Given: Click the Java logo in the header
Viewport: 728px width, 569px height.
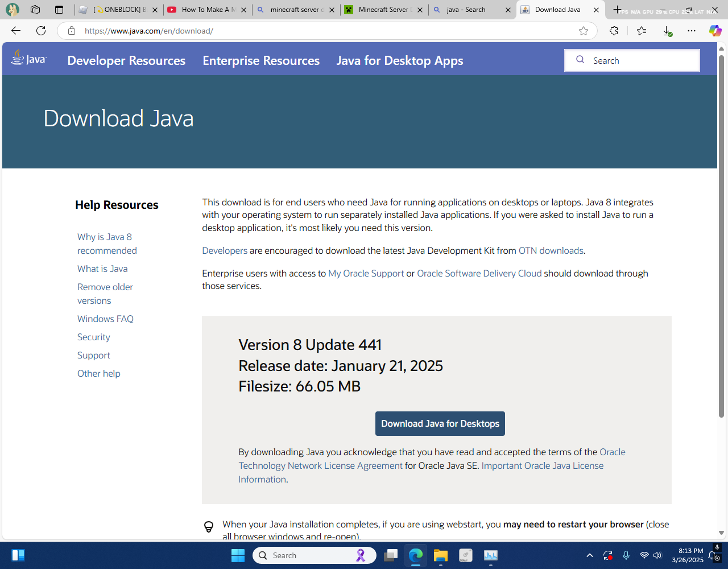Looking at the screenshot, I should 29,59.
